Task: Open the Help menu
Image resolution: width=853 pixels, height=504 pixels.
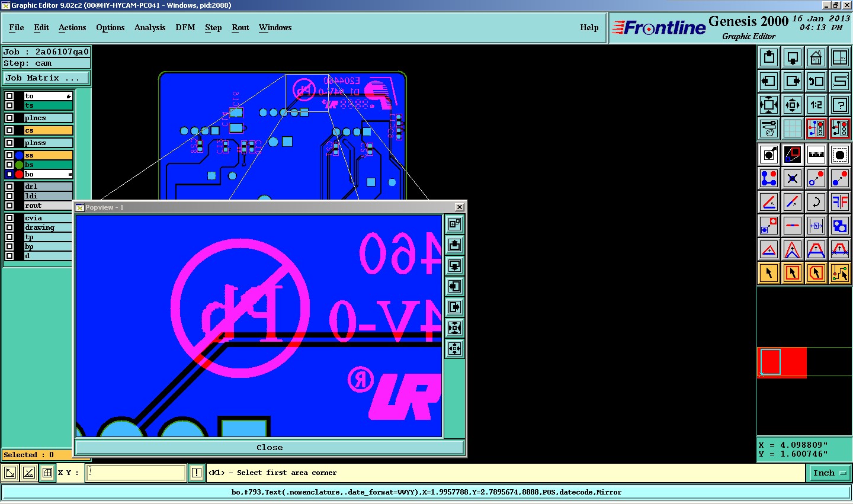Action: click(589, 27)
